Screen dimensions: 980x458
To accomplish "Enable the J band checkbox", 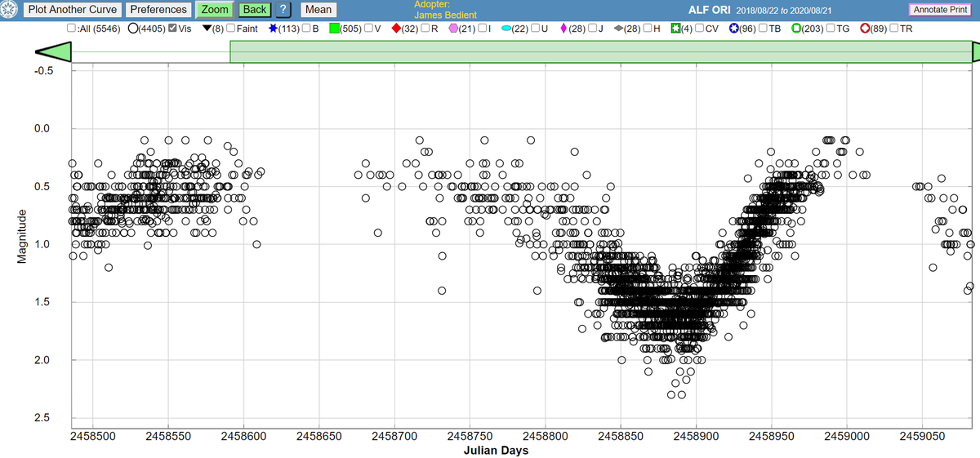I will [592, 28].
